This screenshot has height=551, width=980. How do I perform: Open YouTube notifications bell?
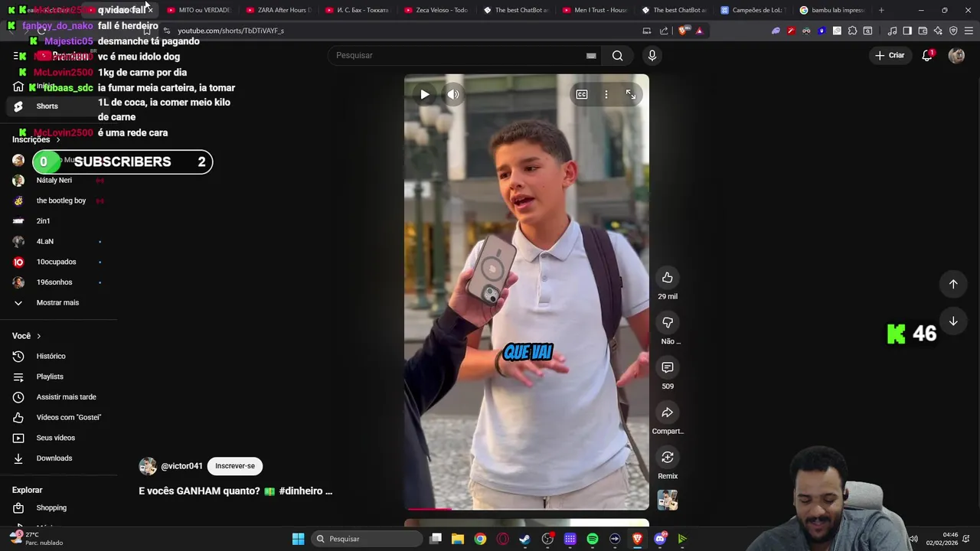pos(927,55)
